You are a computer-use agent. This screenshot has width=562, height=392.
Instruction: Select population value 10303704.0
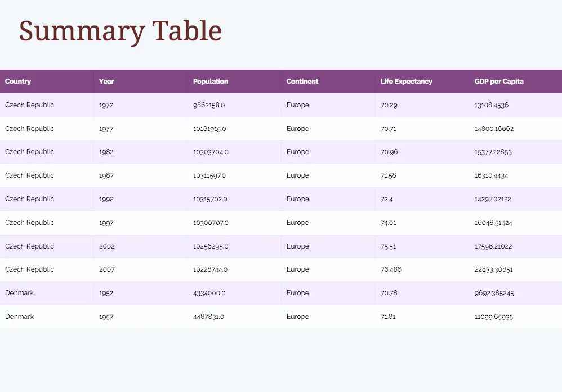click(x=211, y=152)
